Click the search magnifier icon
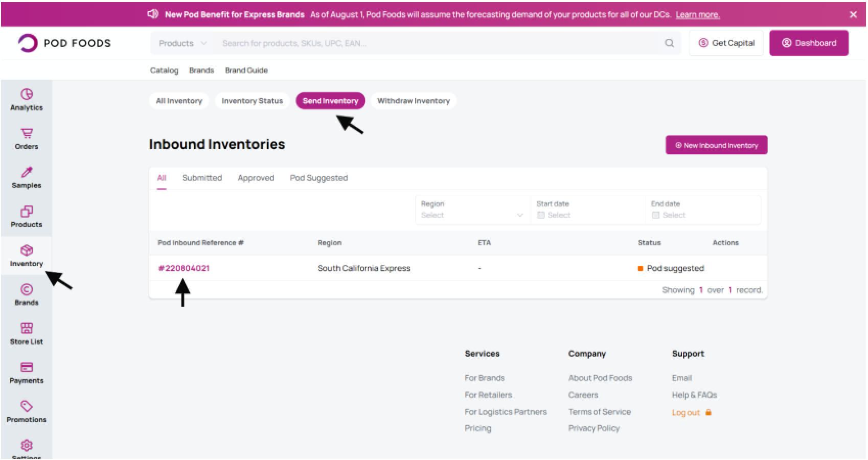The width and height of the screenshot is (868, 460). point(669,43)
